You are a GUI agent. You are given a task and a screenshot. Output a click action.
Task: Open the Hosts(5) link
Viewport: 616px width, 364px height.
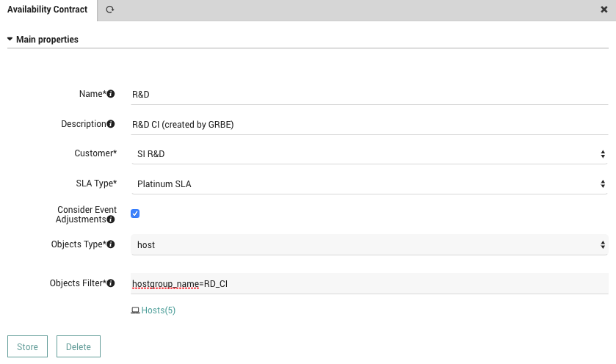[159, 310]
